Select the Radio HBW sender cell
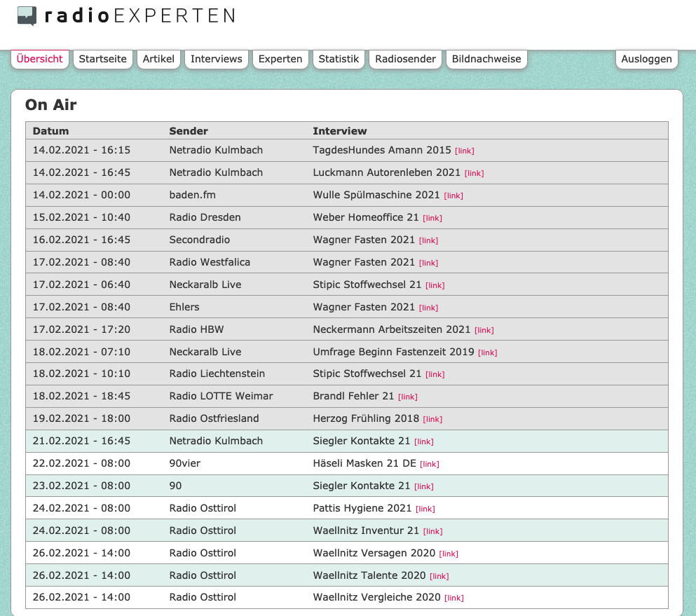The width and height of the screenshot is (696, 616). [196, 329]
